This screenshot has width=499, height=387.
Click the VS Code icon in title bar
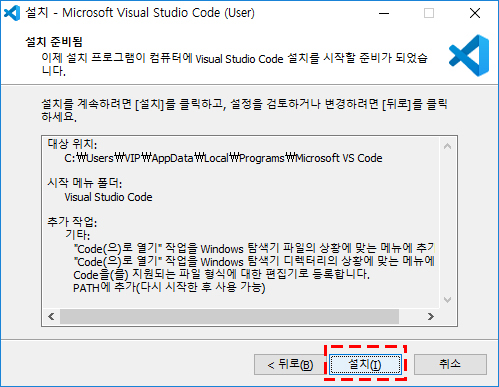click(x=12, y=13)
